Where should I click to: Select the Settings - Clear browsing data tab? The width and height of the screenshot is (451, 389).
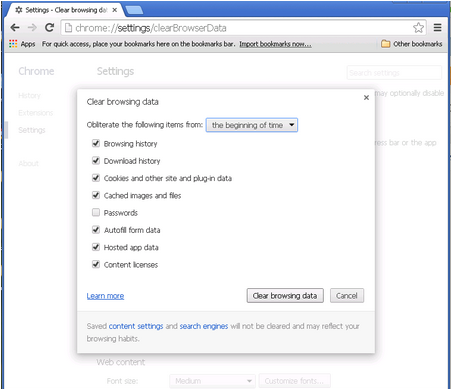coord(65,10)
